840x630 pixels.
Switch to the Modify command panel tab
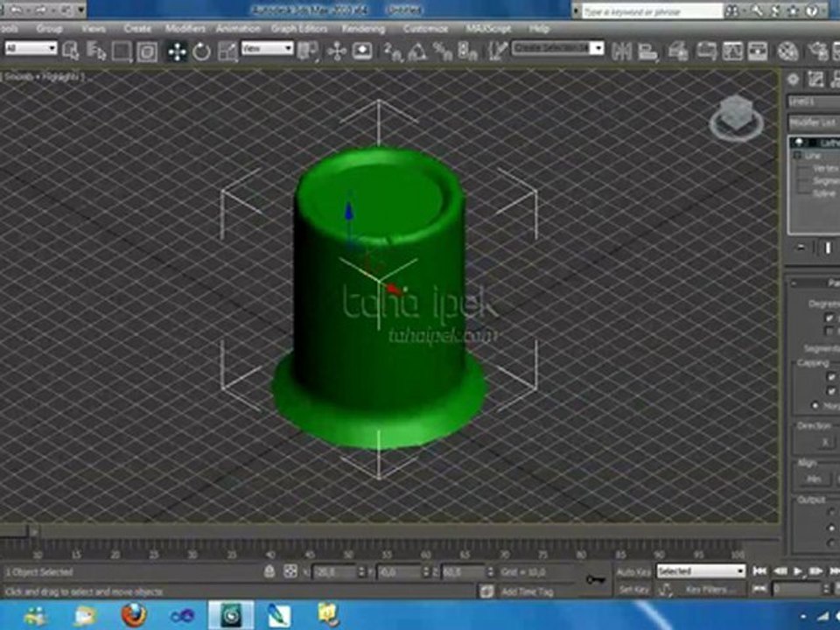[815, 80]
